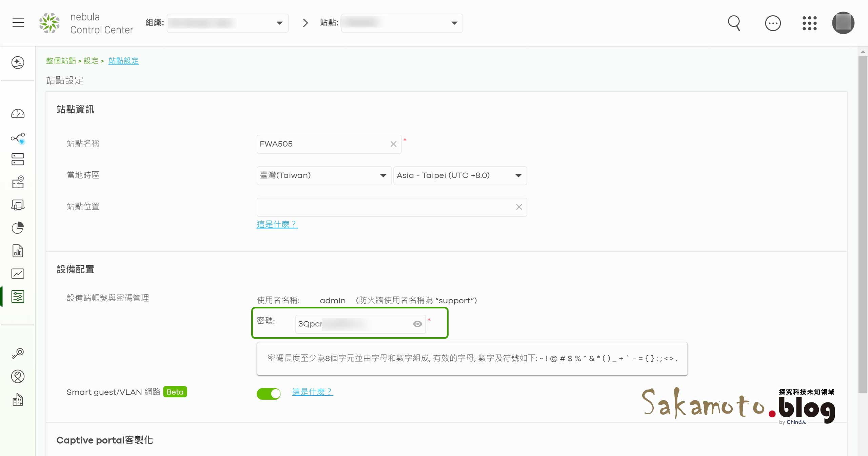Open the AI assistant sparkle sidebar icon

tap(18, 62)
